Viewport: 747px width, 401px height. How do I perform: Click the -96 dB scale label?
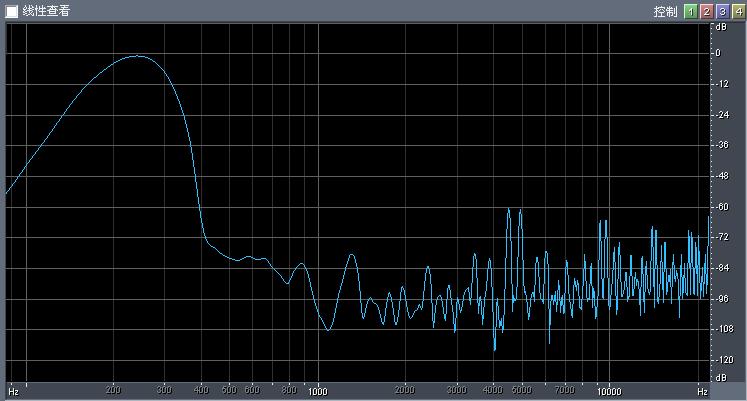(722, 299)
